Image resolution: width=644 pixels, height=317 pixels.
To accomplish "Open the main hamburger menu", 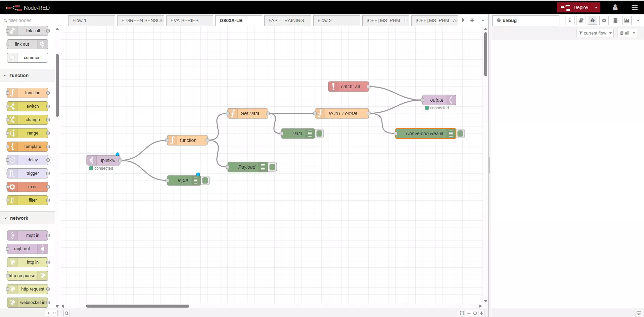I will (x=634, y=7).
